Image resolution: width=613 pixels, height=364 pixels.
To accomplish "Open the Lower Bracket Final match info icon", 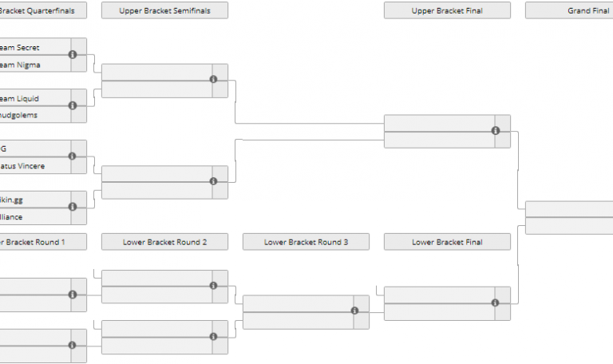I will point(496,303).
